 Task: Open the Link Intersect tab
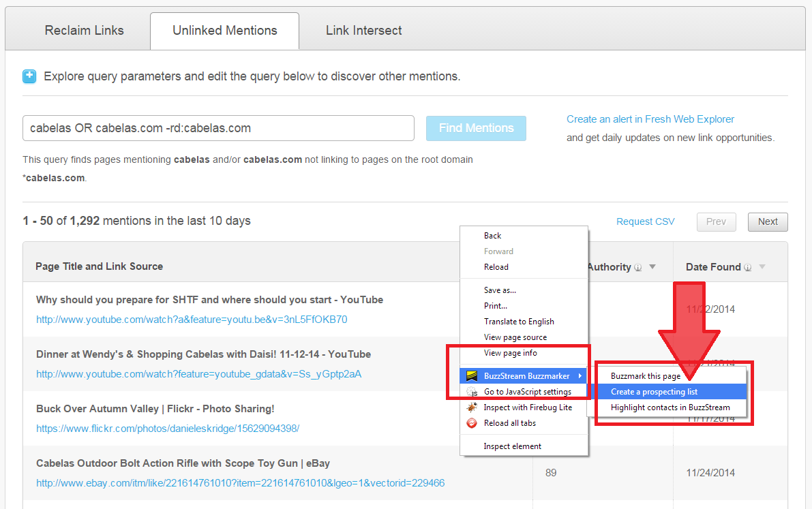(x=363, y=31)
